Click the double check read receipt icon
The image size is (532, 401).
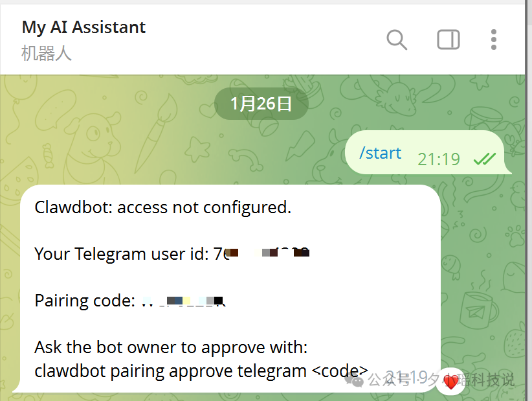(x=485, y=159)
